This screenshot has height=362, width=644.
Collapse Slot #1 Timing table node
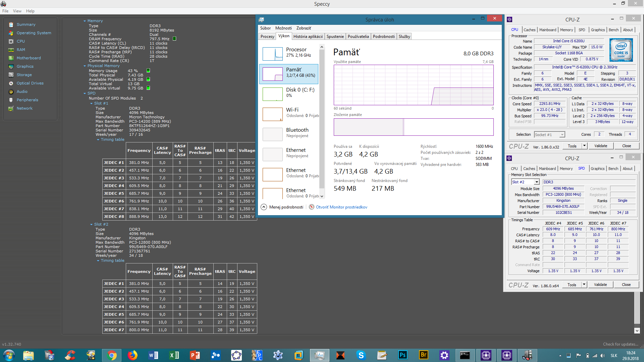[x=98, y=140]
